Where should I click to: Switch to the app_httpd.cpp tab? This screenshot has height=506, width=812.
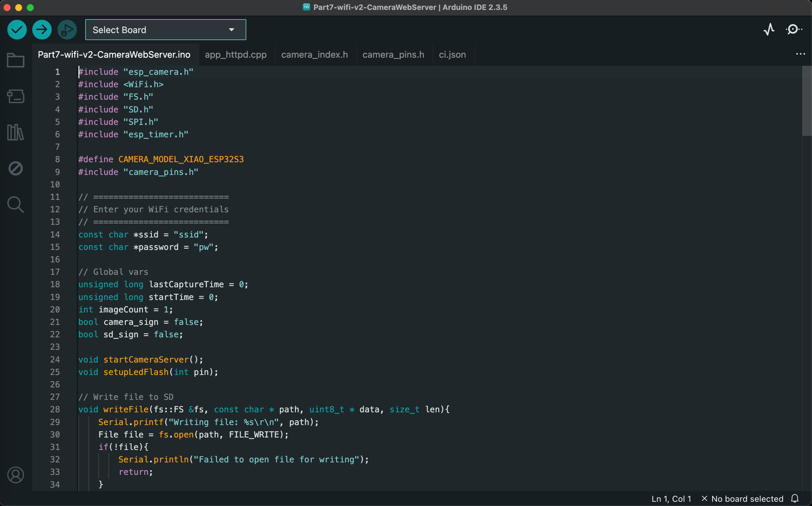236,55
